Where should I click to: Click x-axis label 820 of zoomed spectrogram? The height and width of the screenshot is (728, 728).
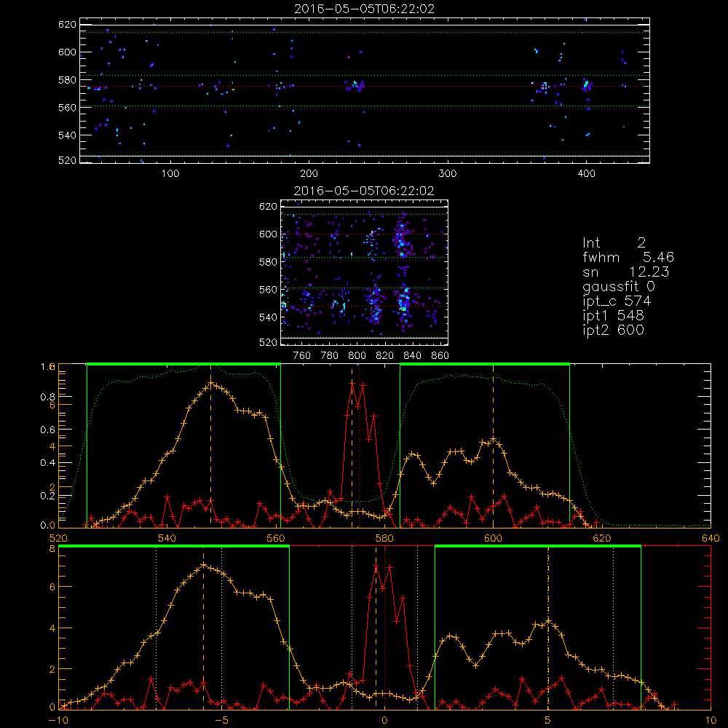385,356
